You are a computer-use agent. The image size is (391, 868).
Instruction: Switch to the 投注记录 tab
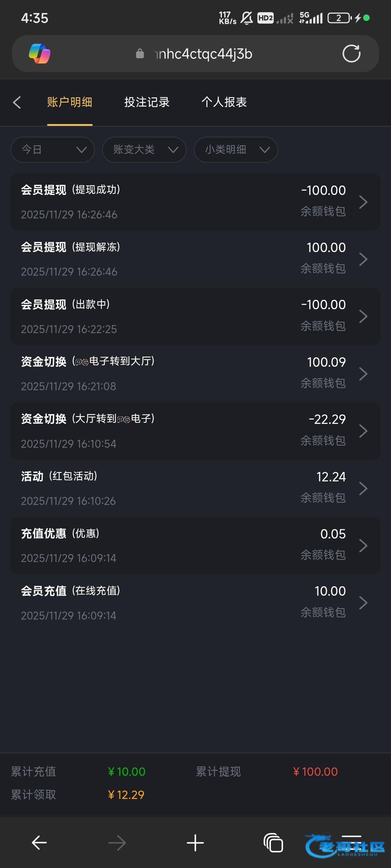(x=147, y=102)
